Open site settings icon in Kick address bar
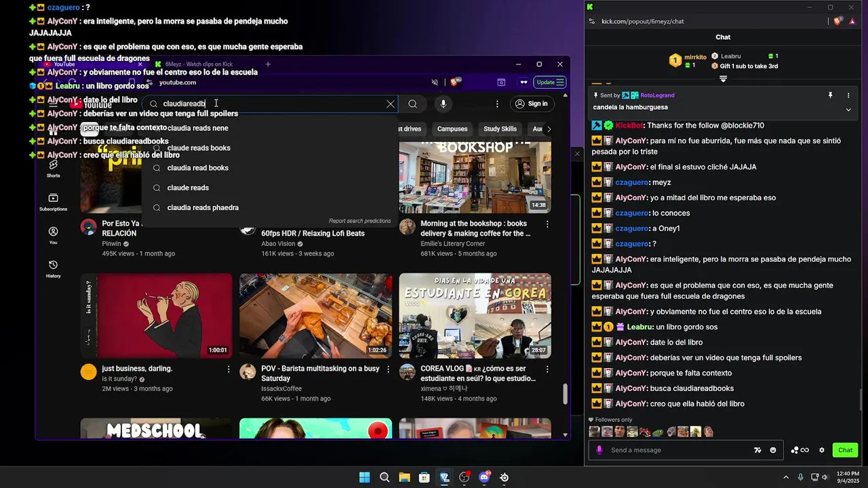 [x=591, y=21]
